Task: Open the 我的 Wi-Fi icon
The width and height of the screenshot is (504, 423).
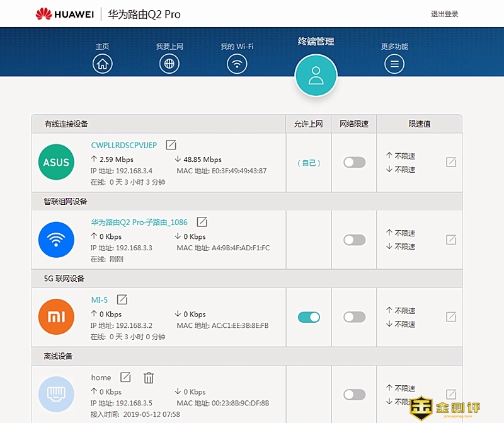Action: pyautogui.click(x=236, y=64)
